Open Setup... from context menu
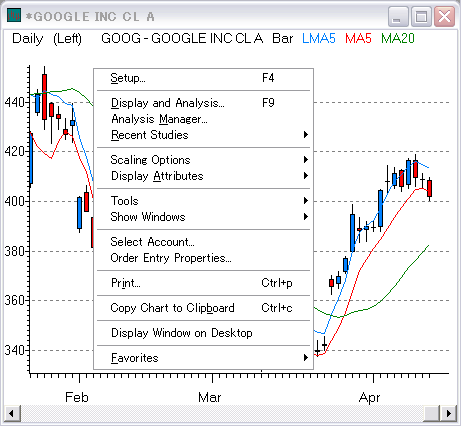461x426 pixels. coord(203,78)
